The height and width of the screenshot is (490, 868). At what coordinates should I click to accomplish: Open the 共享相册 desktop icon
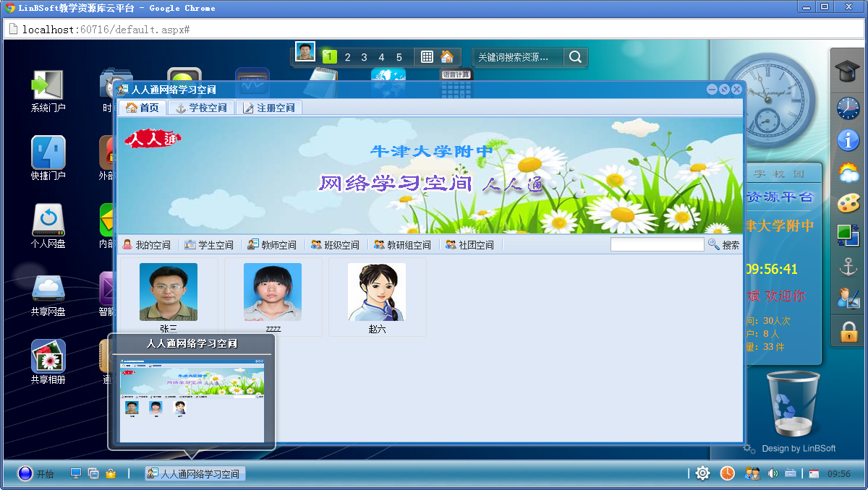[x=48, y=362]
